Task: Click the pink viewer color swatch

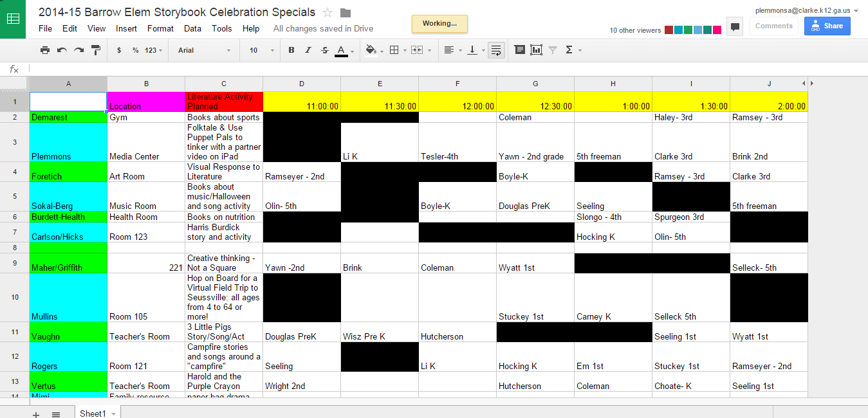Action: (x=717, y=30)
